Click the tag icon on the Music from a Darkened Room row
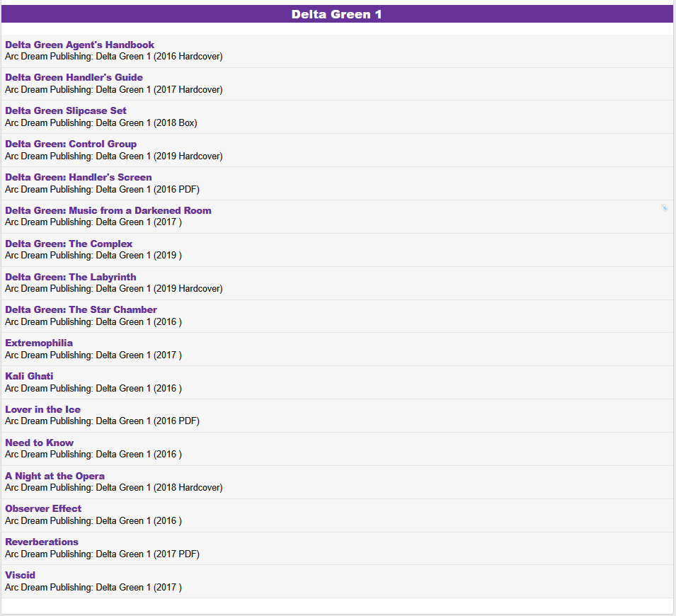The height and width of the screenshot is (616, 676). pyautogui.click(x=665, y=208)
